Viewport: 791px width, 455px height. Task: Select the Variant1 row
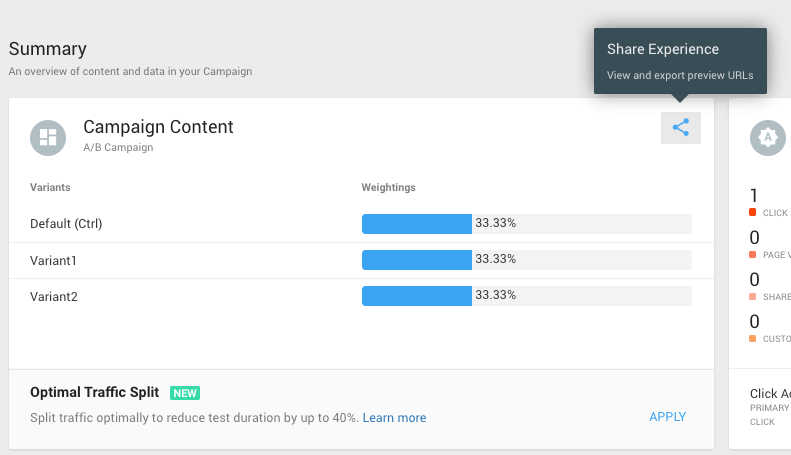pos(361,261)
